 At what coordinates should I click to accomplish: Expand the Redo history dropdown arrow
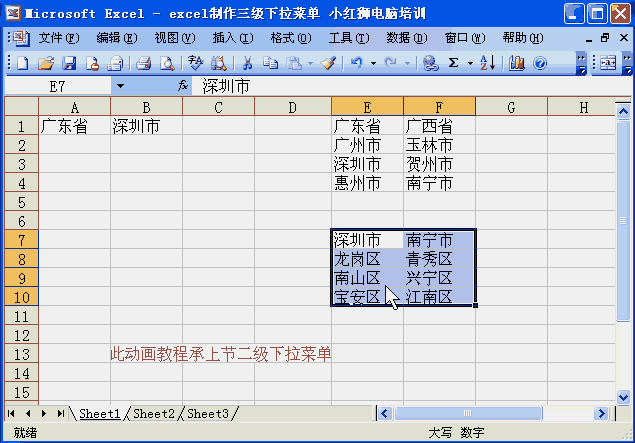407,63
